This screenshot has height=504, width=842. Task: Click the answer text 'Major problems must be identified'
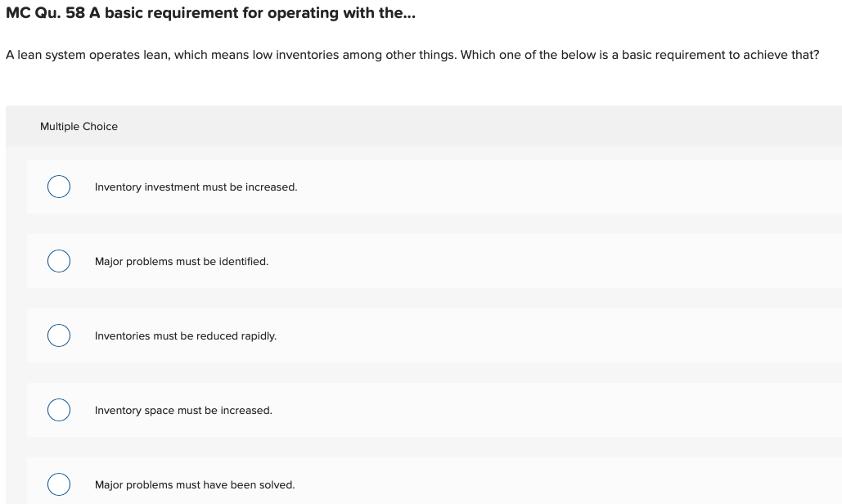pos(182,261)
